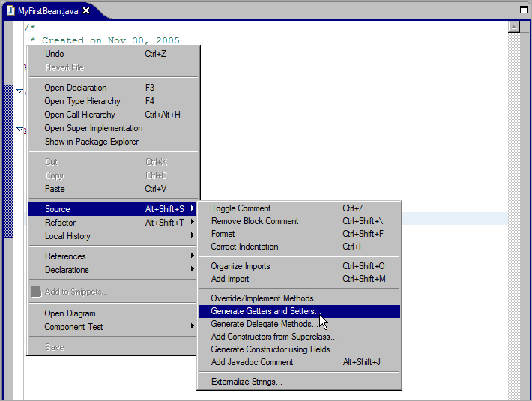Expand the Component Test submenu
This screenshot has height=401, width=532.
[x=112, y=327]
